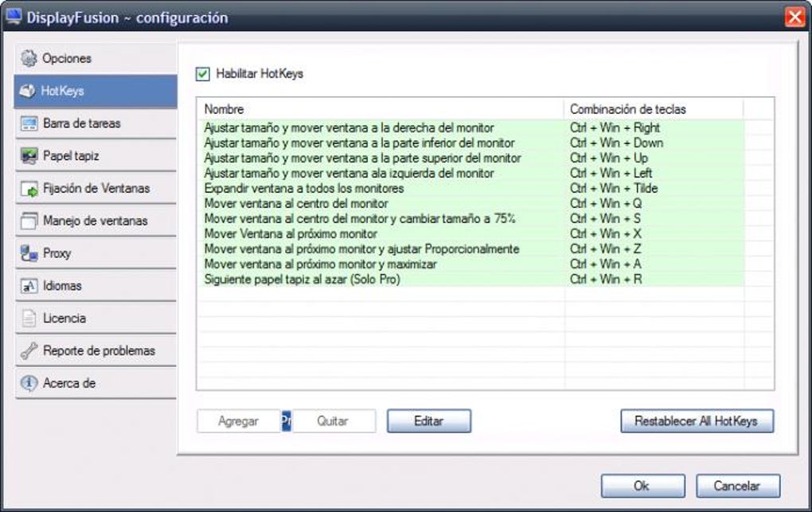812x512 pixels.
Task: Click the Barra de tareas icon
Action: pos(29,123)
